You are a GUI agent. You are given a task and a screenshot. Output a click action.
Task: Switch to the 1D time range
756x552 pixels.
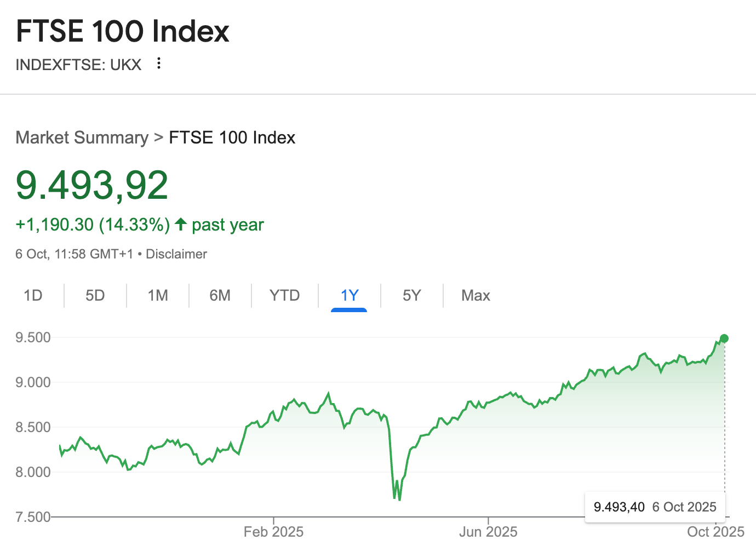[33, 296]
